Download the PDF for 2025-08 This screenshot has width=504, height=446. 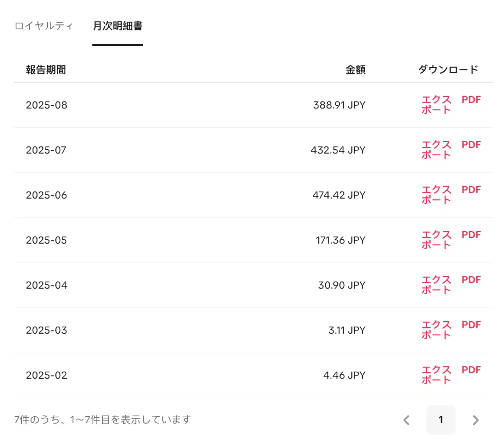pos(471,100)
